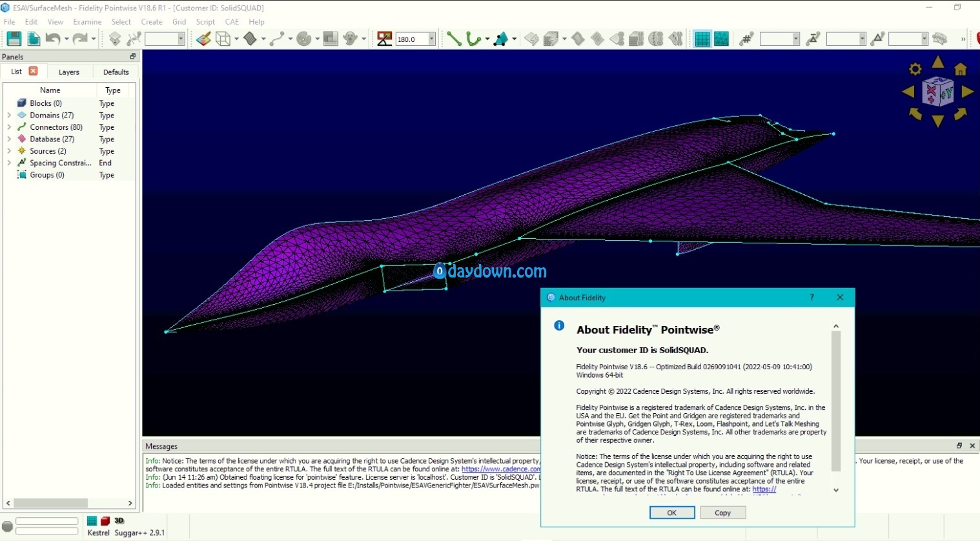Click the wireframe cube view icon
Image resolution: width=980 pixels, height=541 pixels.
pos(223,39)
